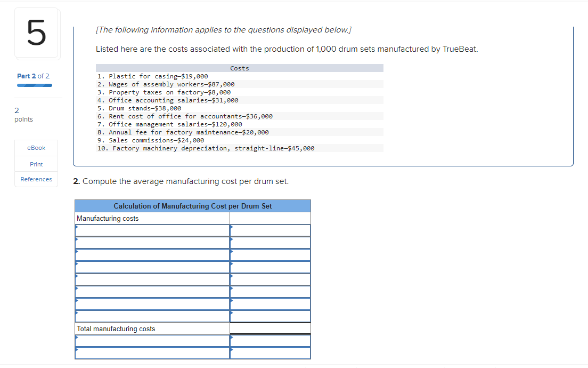Image resolution: width=588 pixels, height=368 pixels.
Task: Open the References resource
Action: click(x=36, y=179)
